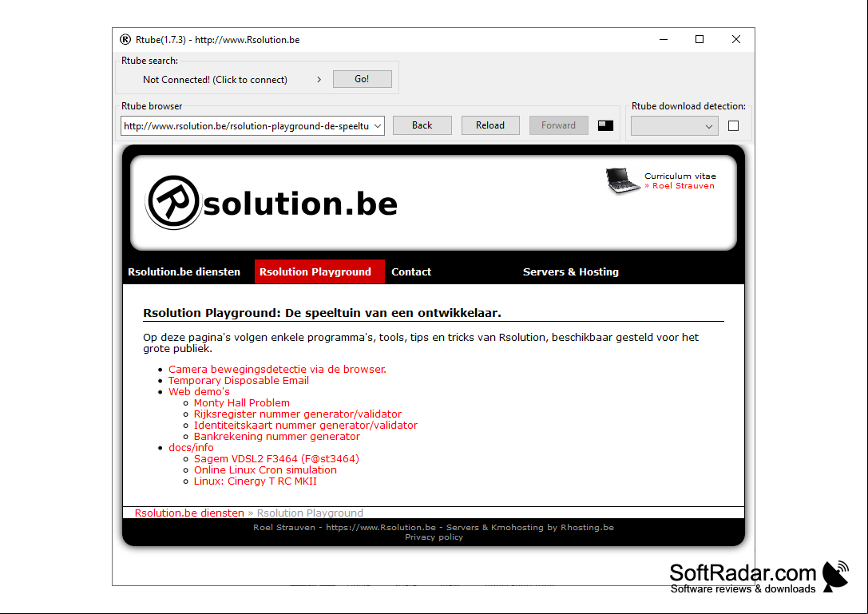Click the laptop icon near Curriculum vitae
This screenshot has height=614, width=868.
click(623, 180)
